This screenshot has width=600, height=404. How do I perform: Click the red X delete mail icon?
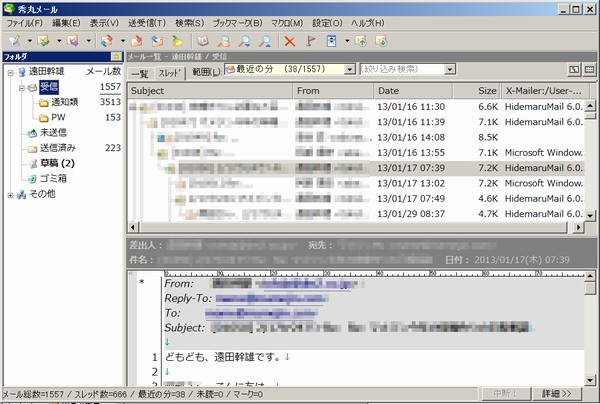[x=290, y=42]
